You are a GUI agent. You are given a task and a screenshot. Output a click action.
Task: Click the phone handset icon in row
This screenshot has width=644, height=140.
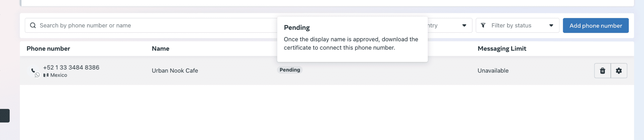[x=33, y=70]
